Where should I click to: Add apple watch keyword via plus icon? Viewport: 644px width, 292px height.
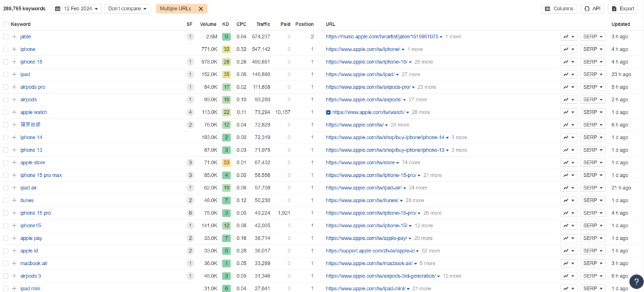click(14, 112)
